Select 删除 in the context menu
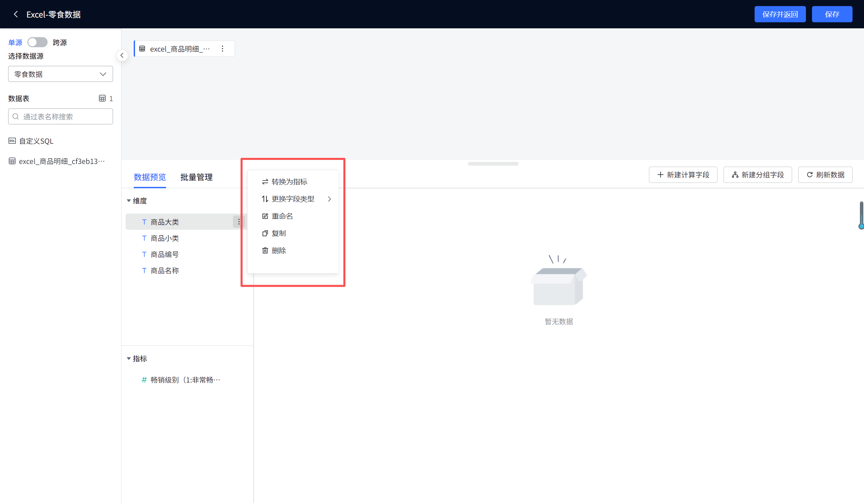 point(279,250)
